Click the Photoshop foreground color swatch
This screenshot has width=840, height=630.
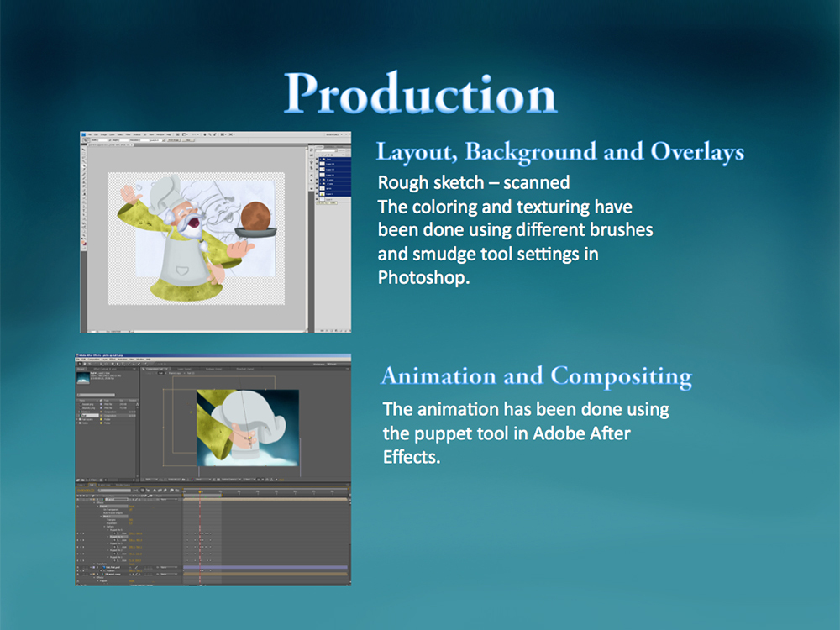84,244
